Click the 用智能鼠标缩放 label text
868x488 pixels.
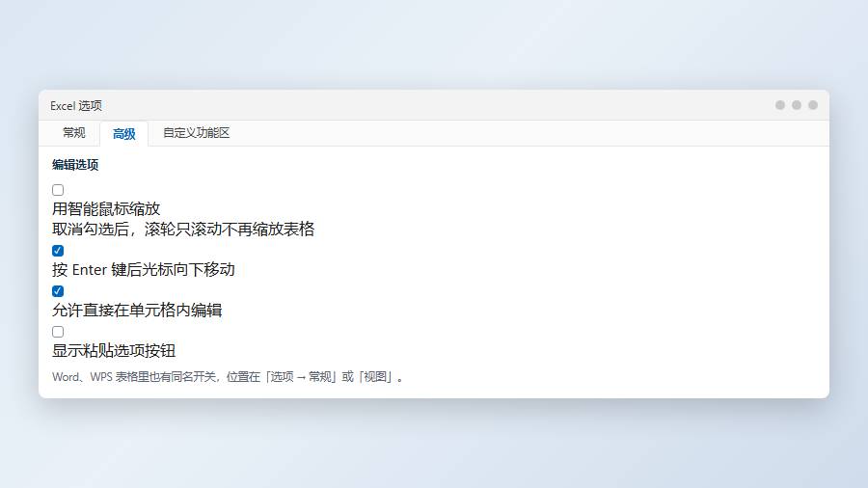(106, 208)
